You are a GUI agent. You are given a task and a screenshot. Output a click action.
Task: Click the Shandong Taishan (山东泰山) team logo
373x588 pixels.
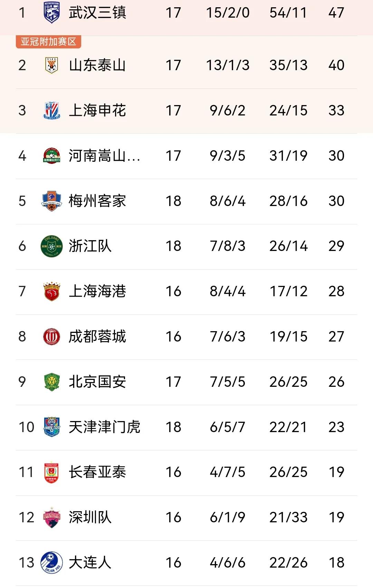(51, 65)
